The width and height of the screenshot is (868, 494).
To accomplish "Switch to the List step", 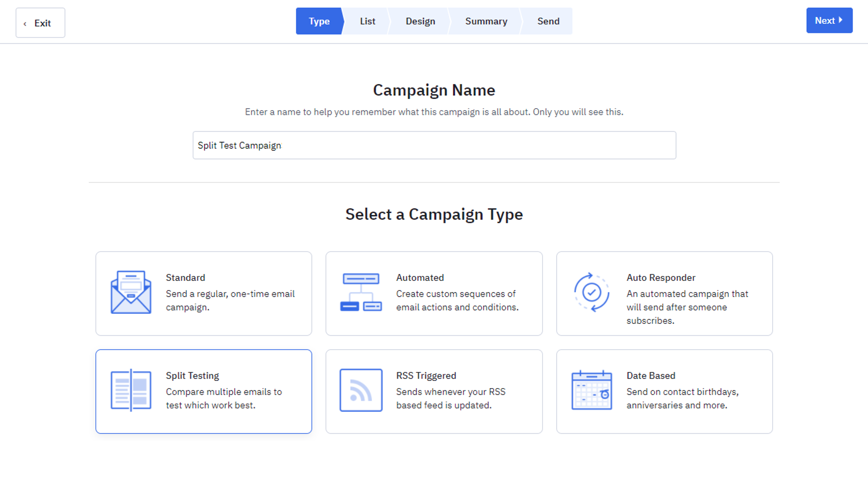I will 367,21.
